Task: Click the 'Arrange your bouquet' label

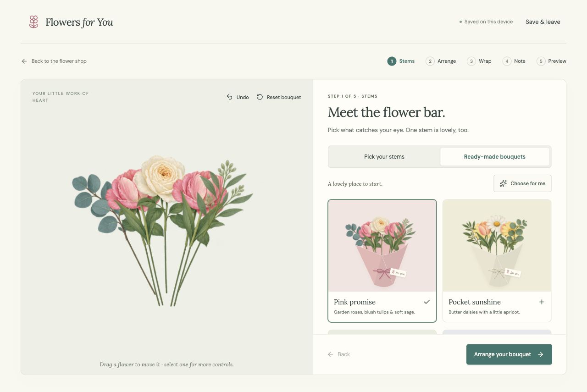Action: [x=503, y=354]
